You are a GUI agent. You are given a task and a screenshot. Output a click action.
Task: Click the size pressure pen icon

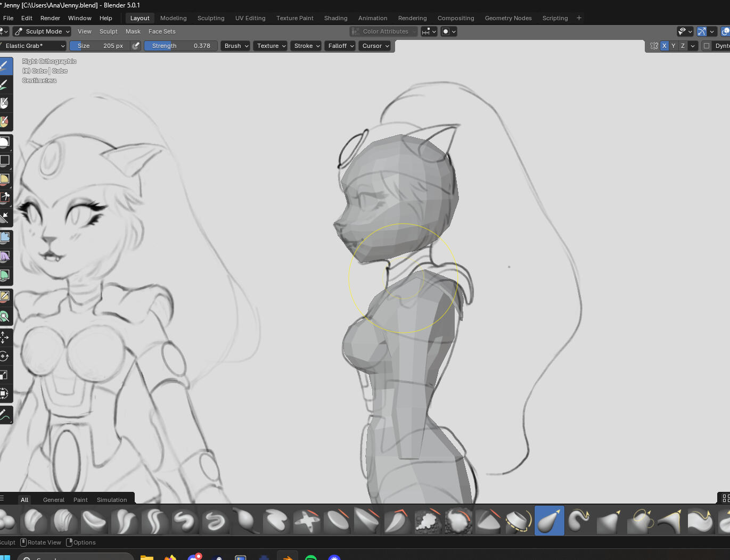pos(136,46)
